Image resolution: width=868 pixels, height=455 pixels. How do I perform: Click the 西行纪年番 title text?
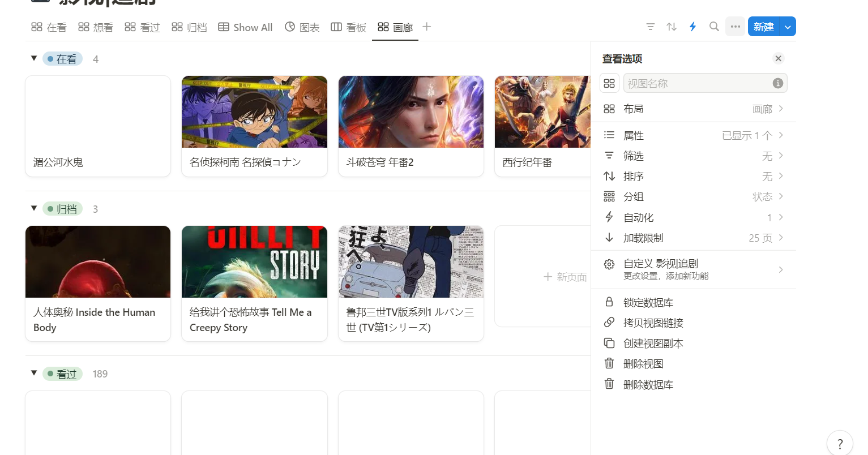[x=527, y=162]
